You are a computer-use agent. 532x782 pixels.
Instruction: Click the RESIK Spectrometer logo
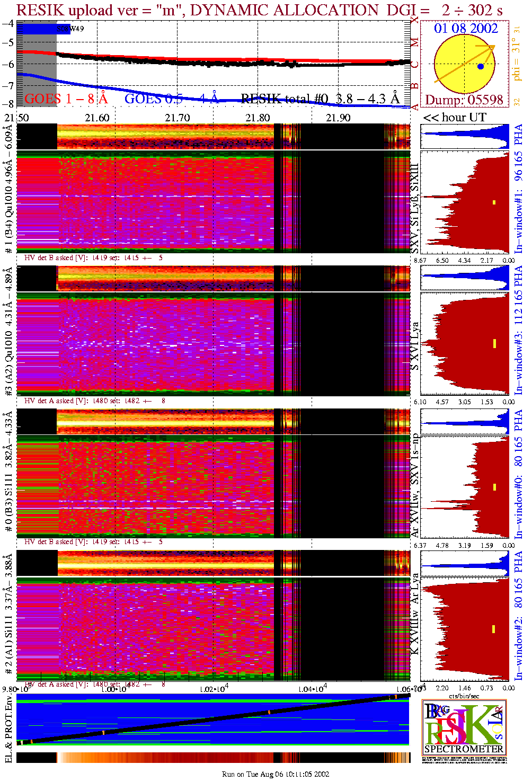point(464,726)
